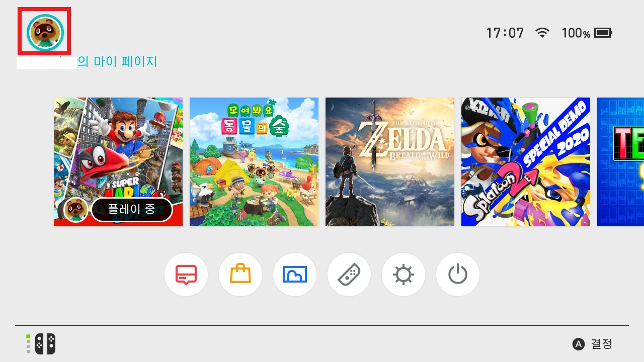Select the Sleep Mode power icon

coord(458,275)
